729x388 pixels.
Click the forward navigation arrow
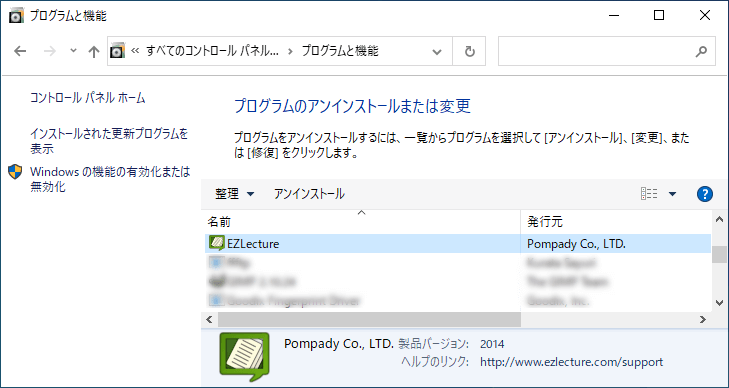click(49, 51)
